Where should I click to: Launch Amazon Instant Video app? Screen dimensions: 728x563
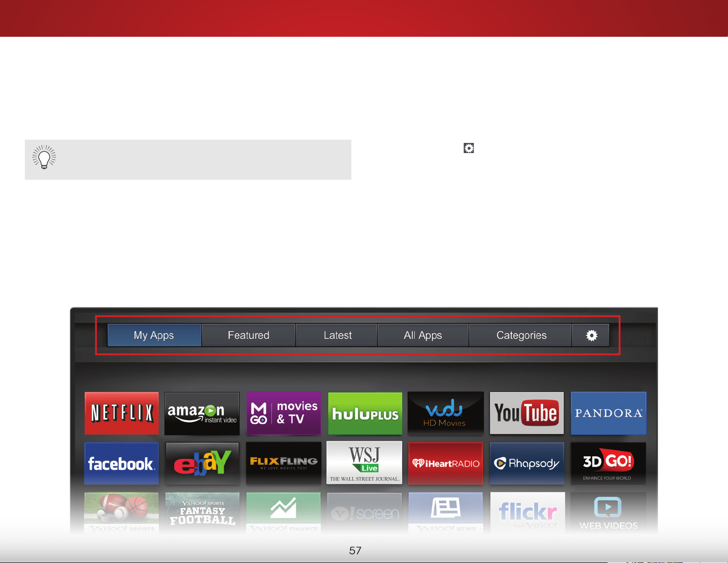(202, 413)
